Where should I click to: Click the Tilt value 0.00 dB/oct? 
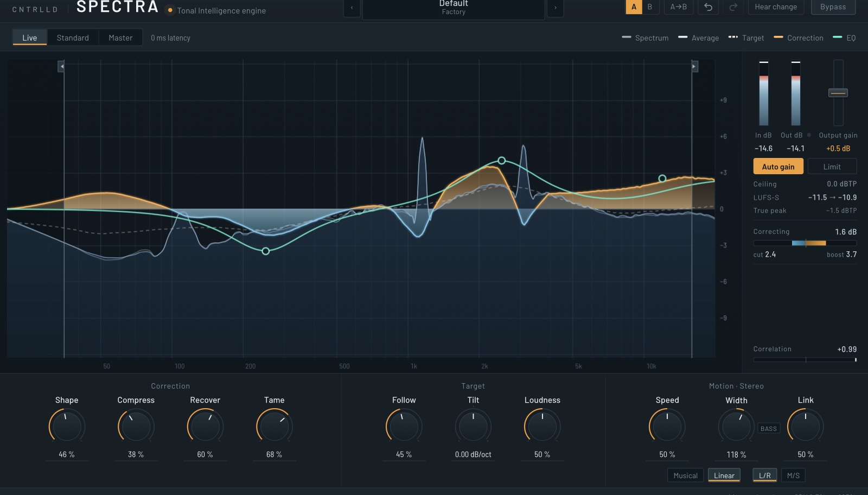pos(473,454)
